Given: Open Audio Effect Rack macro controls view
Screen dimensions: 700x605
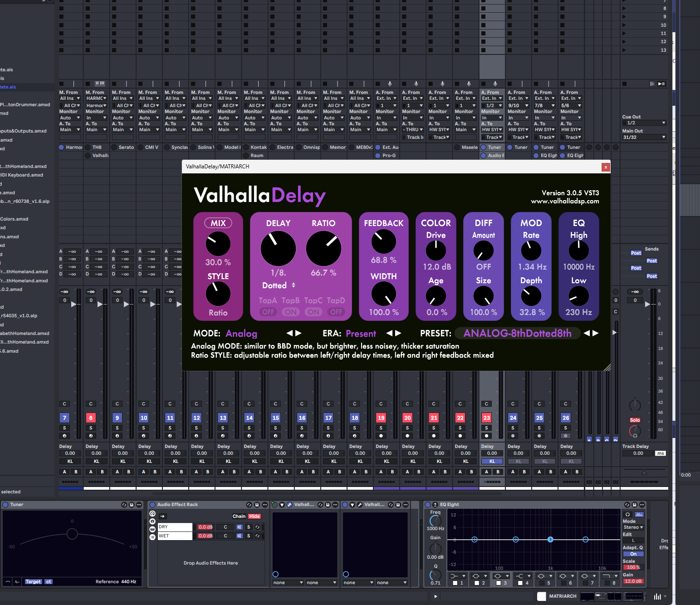Looking at the screenshot, I should click(152, 514).
